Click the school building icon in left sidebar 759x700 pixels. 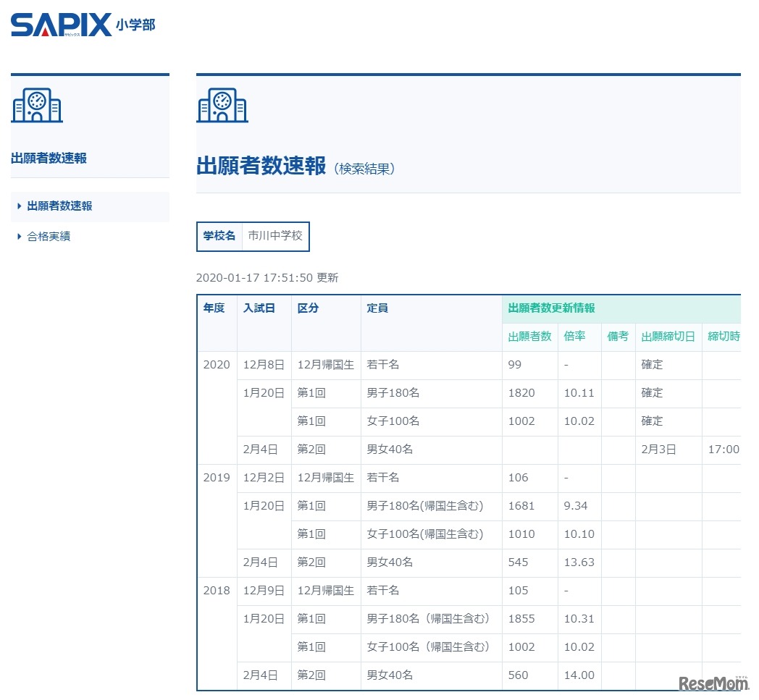(37, 106)
